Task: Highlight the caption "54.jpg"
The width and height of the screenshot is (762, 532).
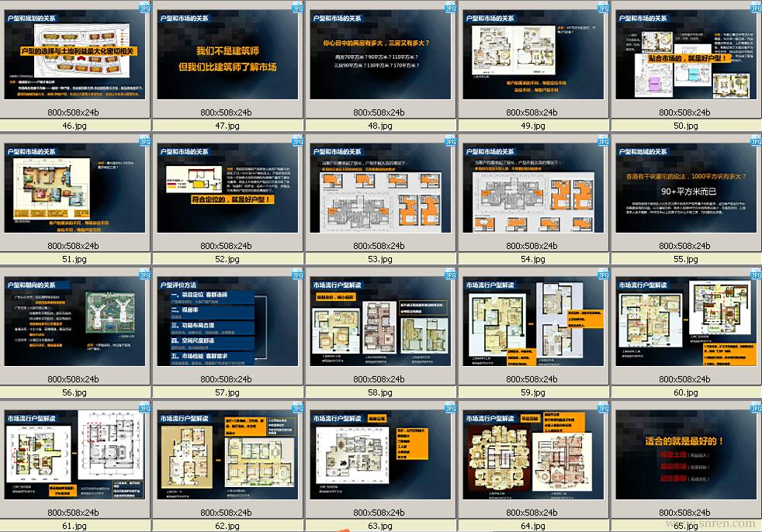Action: [x=532, y=260]
